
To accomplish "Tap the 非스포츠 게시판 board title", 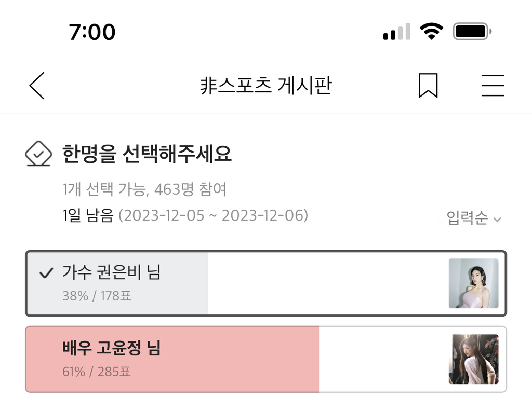I will point(265,86).
